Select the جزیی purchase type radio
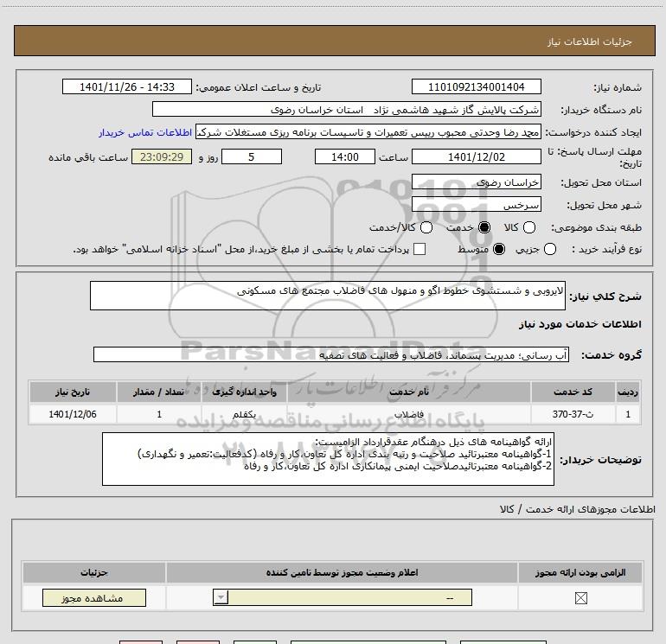Screen dimensions: 666x644 (x=549, y=249)
